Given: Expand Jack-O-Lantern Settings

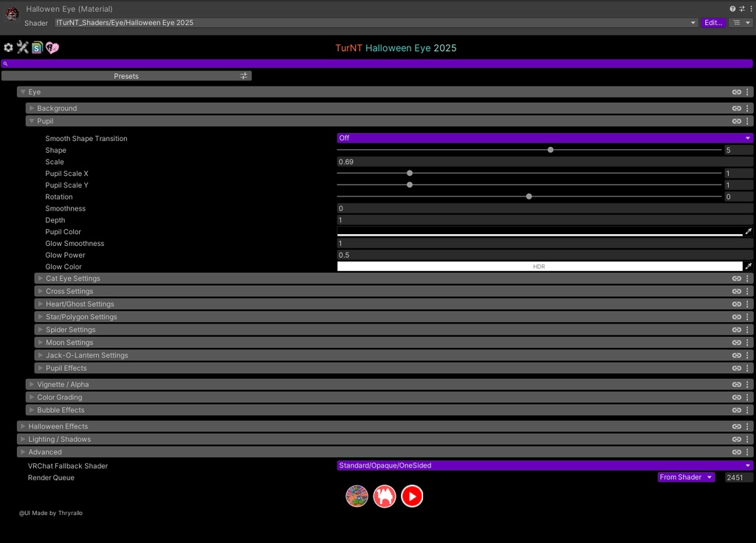Looking at the screenshot, I should click(41, 355).
